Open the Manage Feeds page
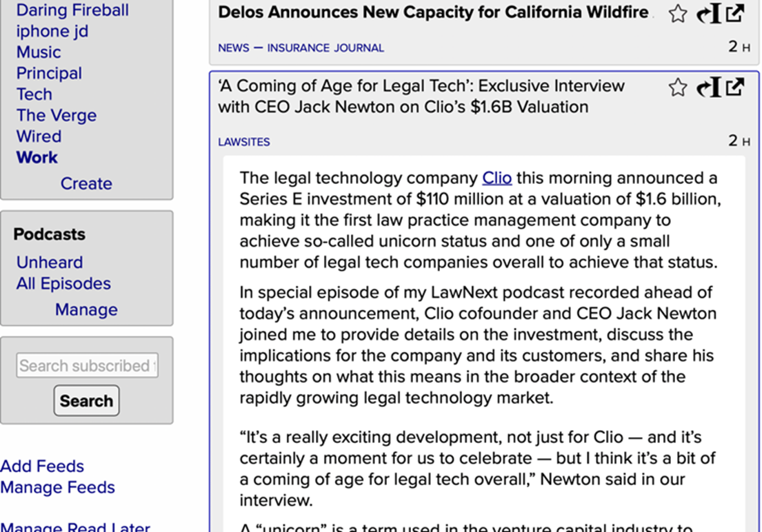 57,487
